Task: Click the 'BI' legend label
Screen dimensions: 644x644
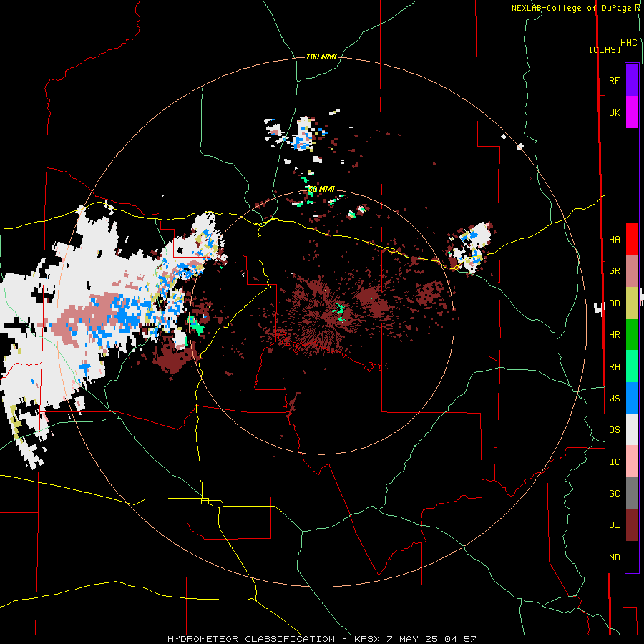Action: 614,525
